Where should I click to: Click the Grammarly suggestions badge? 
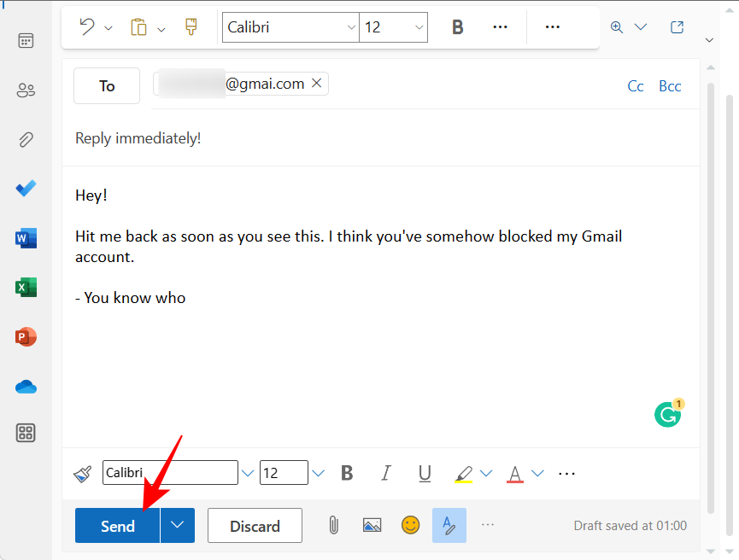[x=668, y=414]
